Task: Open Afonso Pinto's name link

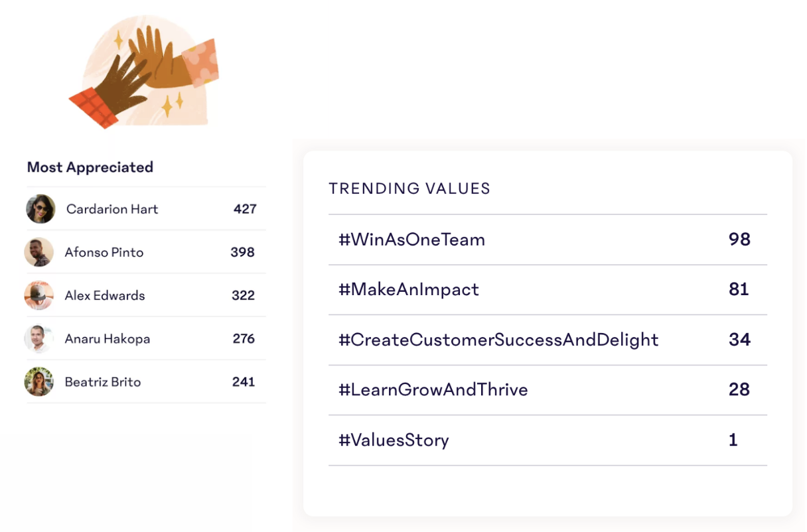Action: pyautogui.click(x=104, y=252)
